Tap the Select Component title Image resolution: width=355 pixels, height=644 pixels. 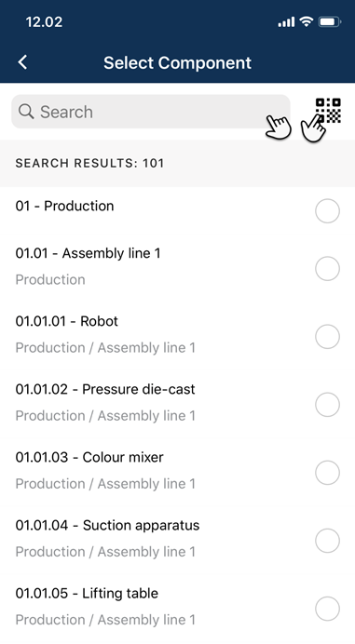(x=177, y=63)
